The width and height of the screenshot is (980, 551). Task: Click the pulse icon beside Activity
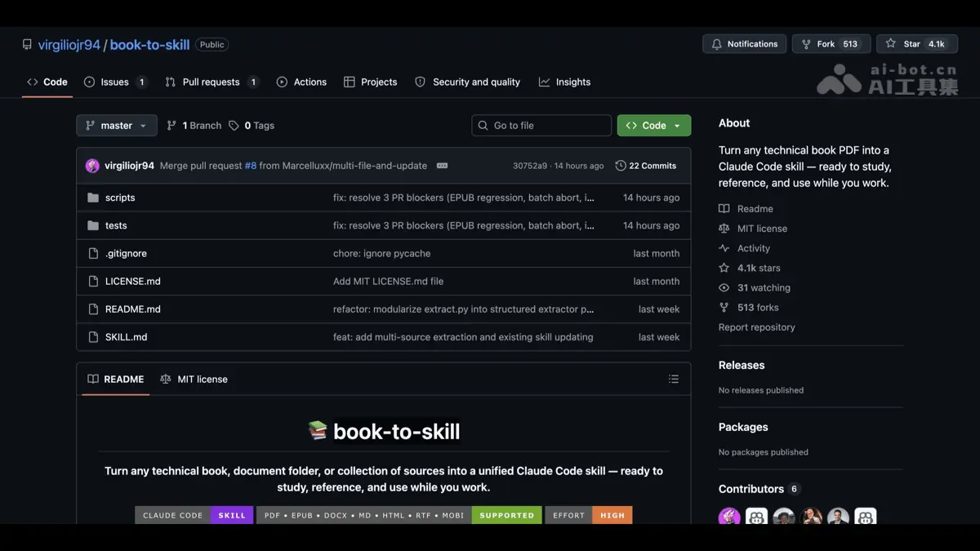[x=724, y=248]
